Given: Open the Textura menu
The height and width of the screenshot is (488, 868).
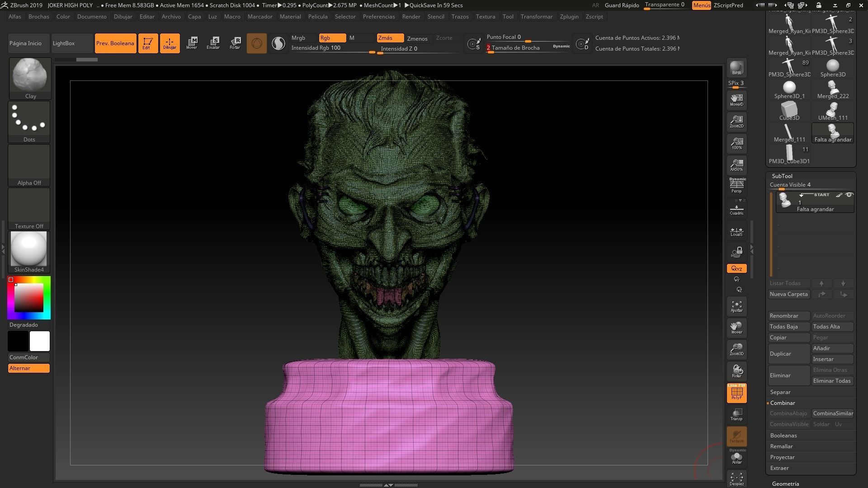Looking at the screenshot, I should click(x=486, y=17).
